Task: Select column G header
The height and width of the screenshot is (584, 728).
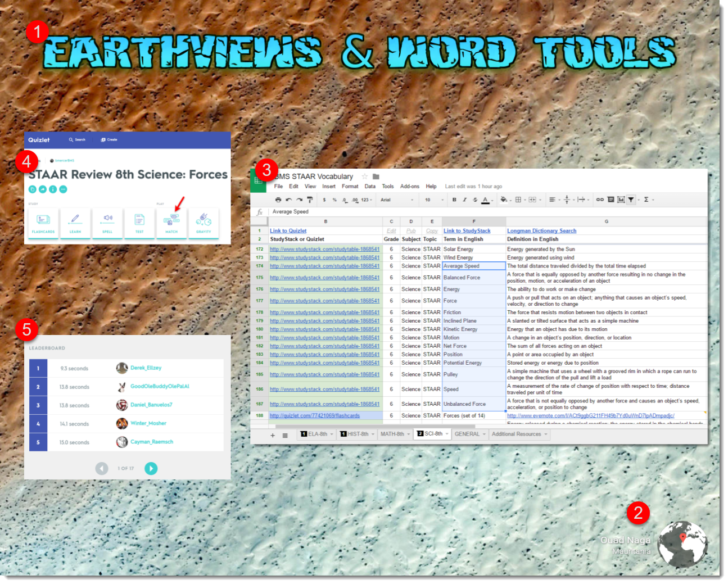Action: pyautogui.click(x=607, y=221)
